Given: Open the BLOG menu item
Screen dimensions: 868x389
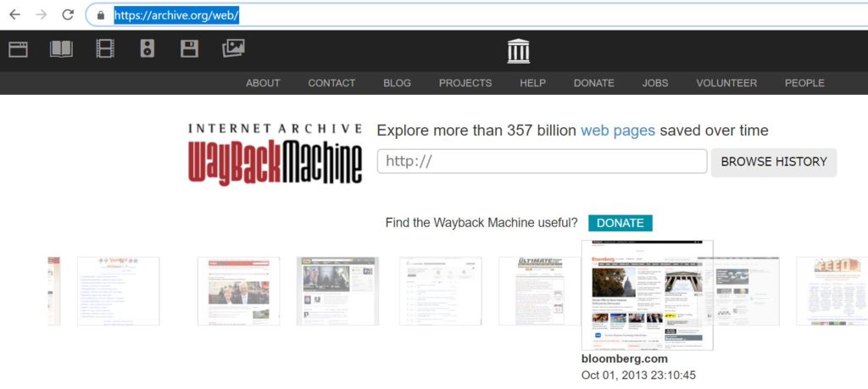Looking at the screenshot, I should point(397,83).
